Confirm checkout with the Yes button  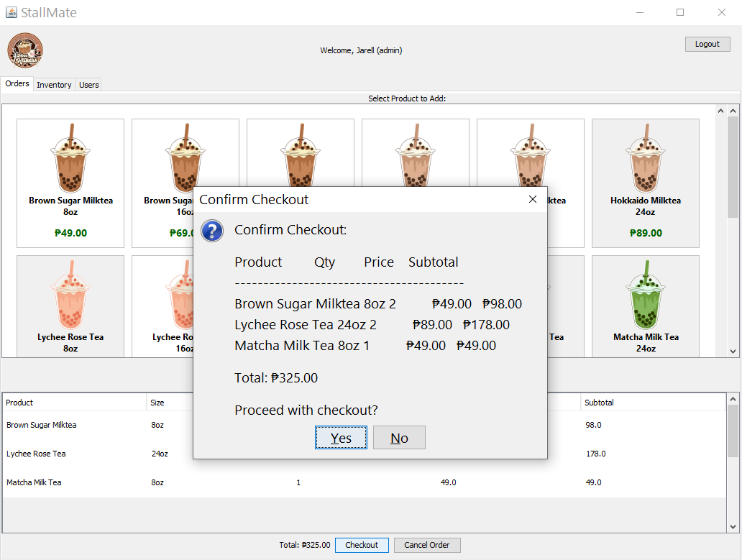pos(341,438)
